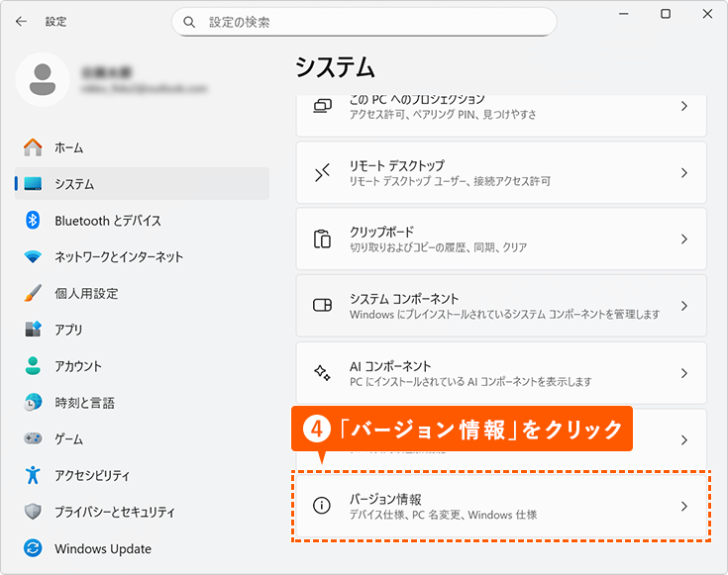Click the 設定の検索 search field
The height and width of the screenshot is (575, 728).
[x=376, y=22]
